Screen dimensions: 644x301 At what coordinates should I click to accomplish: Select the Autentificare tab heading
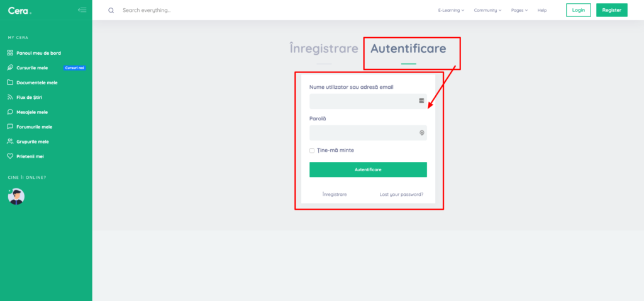(408, 48)
